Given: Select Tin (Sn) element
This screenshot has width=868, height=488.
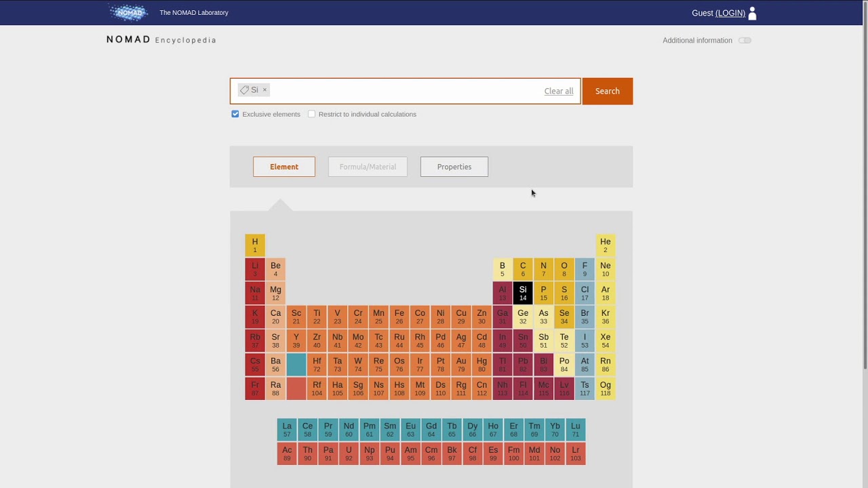Looking at the screenshot, I should (523, 340).
